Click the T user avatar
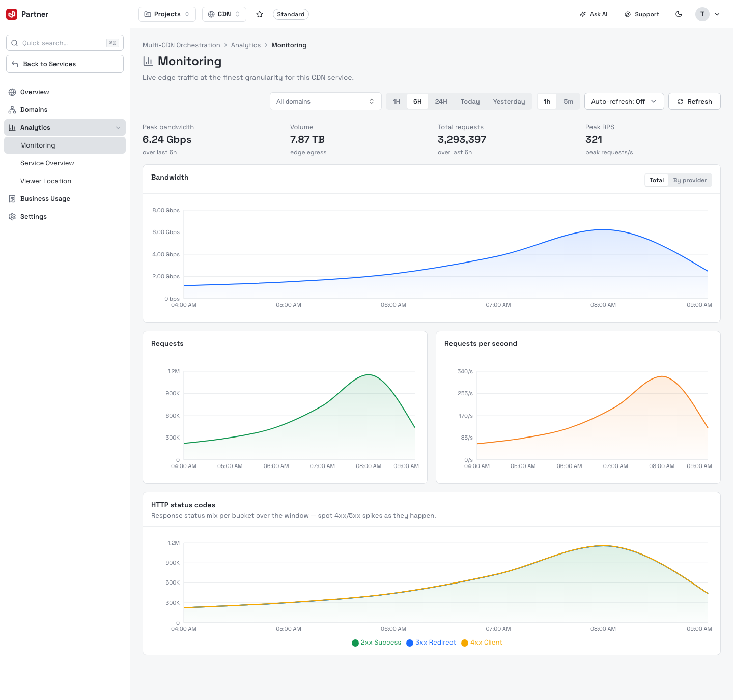This screenshot has width=733, height=700. (x=702, y=14)
